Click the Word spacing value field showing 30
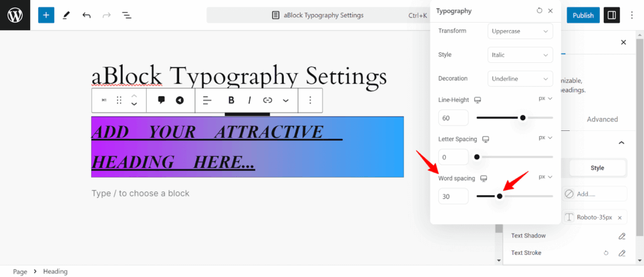Screen dimensions: 644x277 point(453,196)
